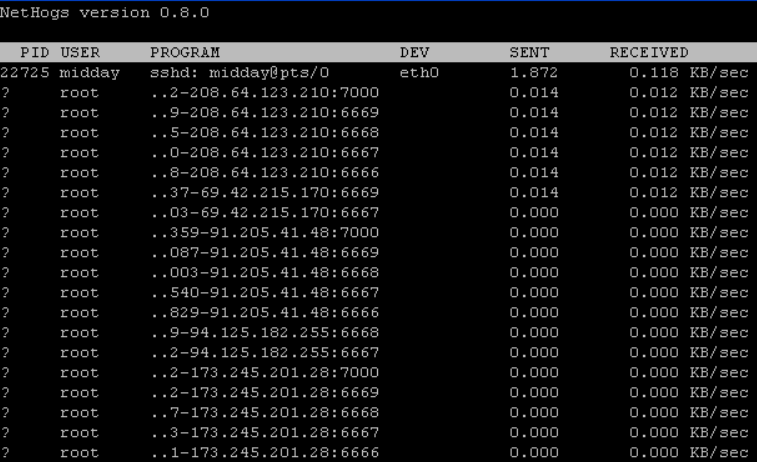
Task: Click the ..359-91.205.41.48:7000 connection row
Action: (375, 233)
